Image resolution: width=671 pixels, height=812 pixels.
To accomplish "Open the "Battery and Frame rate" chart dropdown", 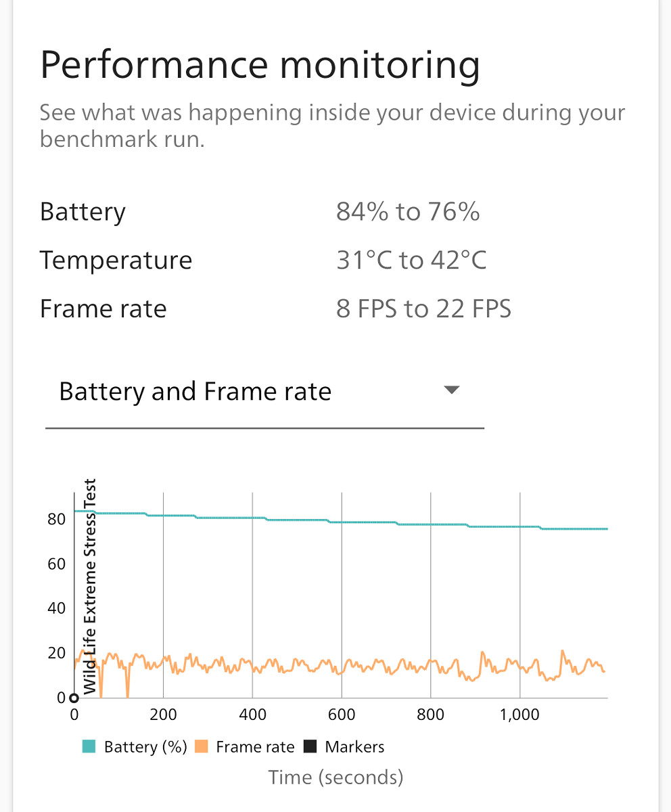I will [x=264, y=392].
